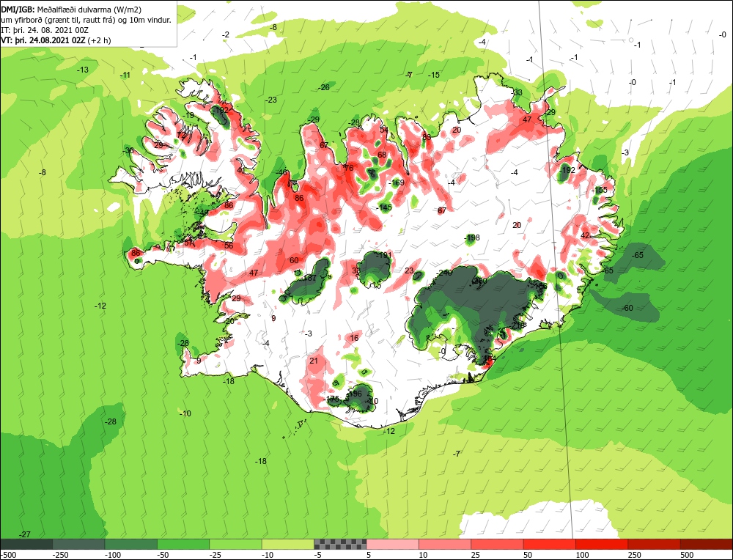Click the "-198" value on the map
This screenshot has width=733, height=560.
[472, 238]
